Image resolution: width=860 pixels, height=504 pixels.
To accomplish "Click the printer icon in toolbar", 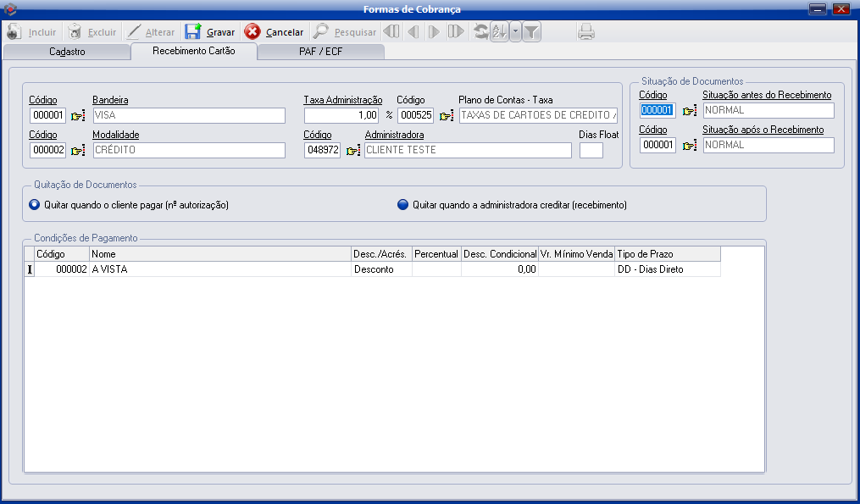I will point(586,32).
